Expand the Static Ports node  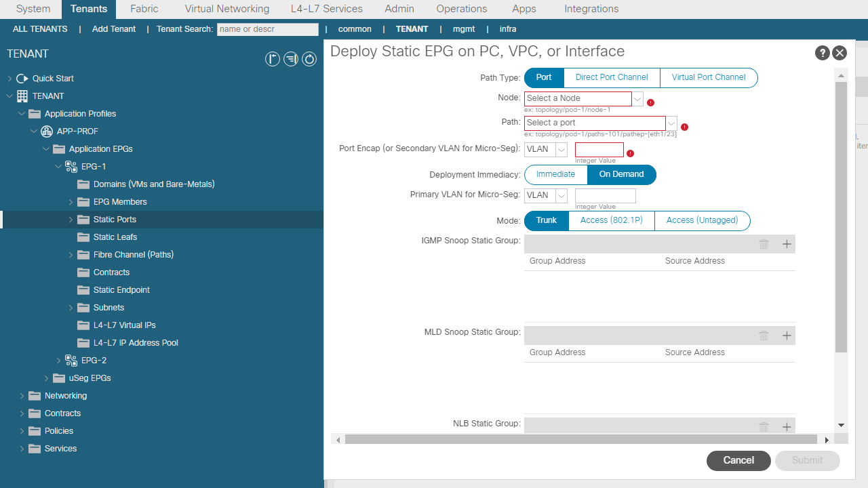click(71, 220)
